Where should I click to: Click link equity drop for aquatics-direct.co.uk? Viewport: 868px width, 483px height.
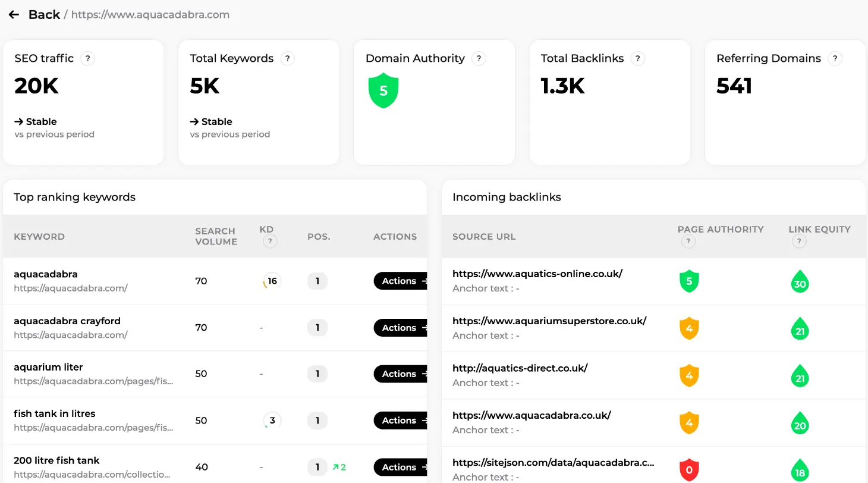tap(800, 375)
